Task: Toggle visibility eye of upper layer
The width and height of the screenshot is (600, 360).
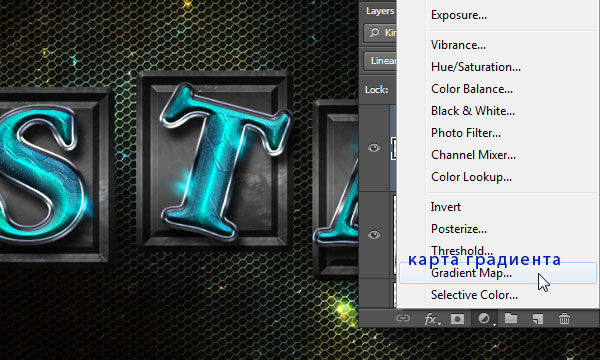Action: pyautogui.click(x=374, y=148)
